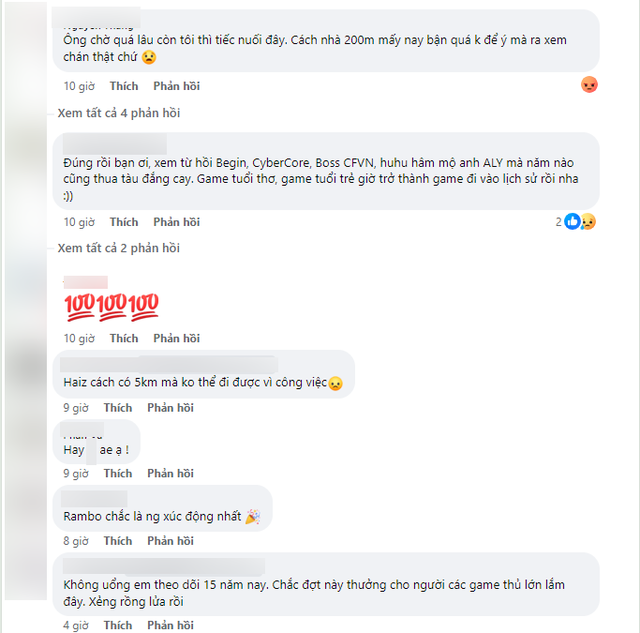Reply to the 'Cách nhà 200m' comment
The height and width of the screenshot is (633, 640).
[176, 86]
